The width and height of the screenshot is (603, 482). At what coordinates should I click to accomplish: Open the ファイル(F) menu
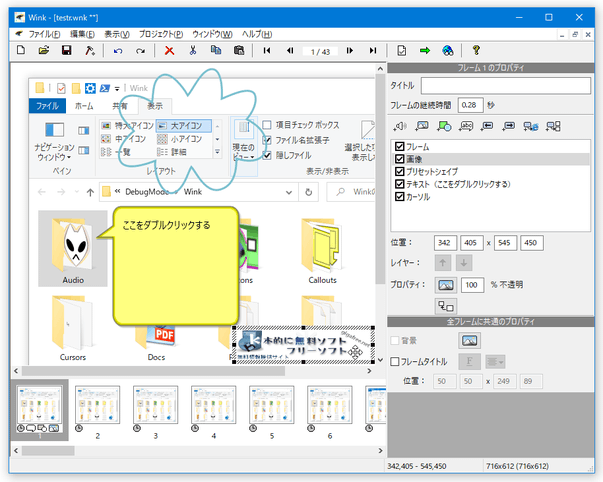point(44,34)
